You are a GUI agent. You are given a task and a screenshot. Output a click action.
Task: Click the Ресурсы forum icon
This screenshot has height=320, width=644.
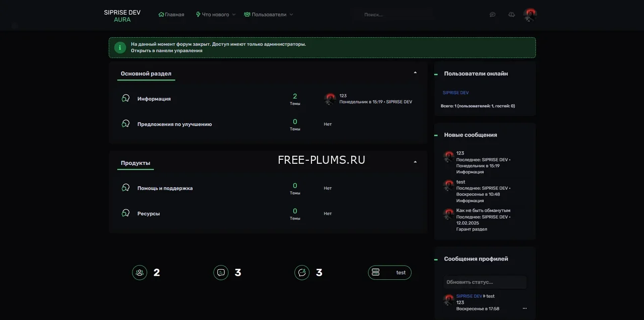(125, 212)
